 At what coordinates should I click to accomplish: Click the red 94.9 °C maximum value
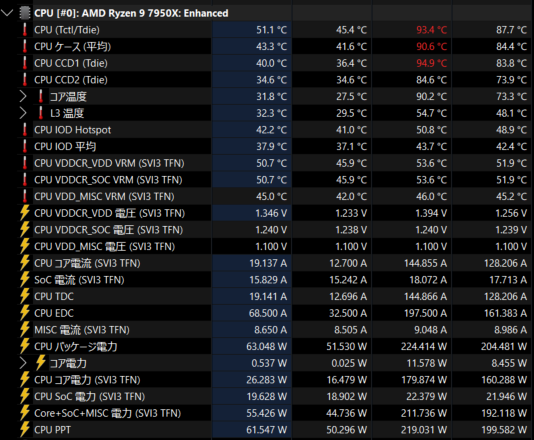(x=431, y=63)
